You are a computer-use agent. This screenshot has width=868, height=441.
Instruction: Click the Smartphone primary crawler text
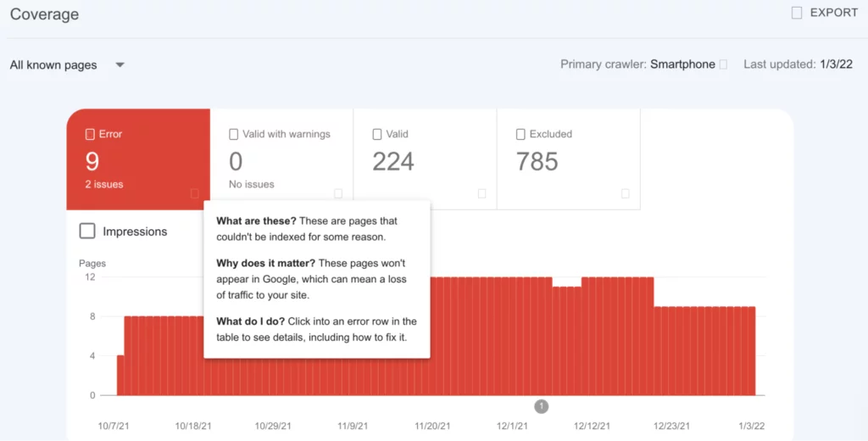tap(682, 65)
